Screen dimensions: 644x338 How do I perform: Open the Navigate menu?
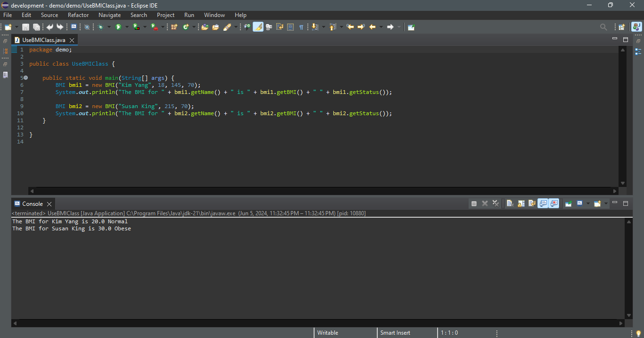coord(109,15)
